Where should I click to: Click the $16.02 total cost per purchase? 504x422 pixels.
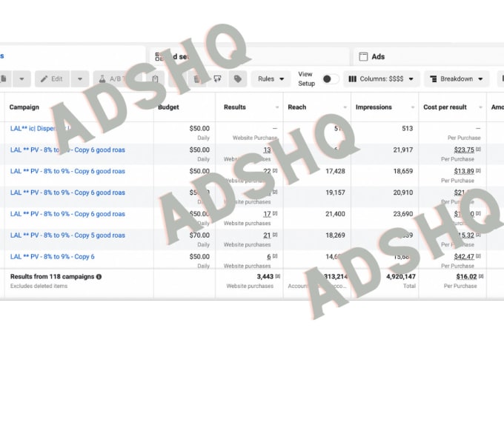pos(466,277)
